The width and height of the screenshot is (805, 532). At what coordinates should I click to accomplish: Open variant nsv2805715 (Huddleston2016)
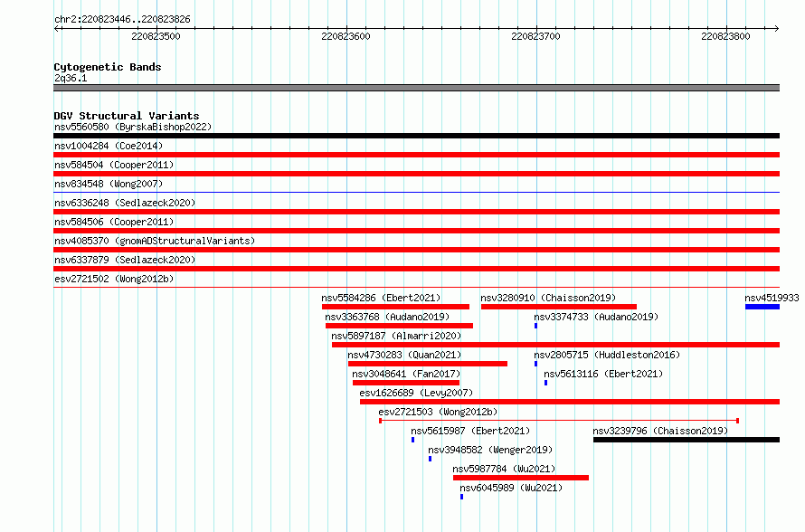coord(607,355)
